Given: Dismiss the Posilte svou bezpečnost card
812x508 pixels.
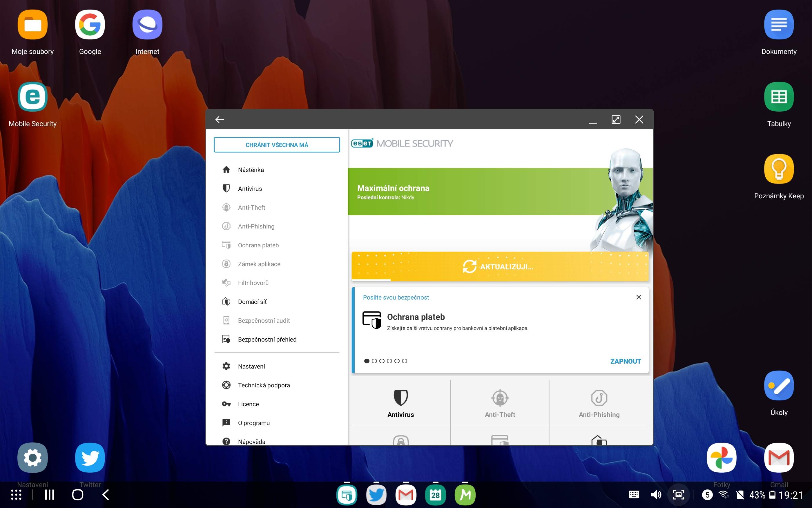Looking at the screenshot, I should click(639, 297).
